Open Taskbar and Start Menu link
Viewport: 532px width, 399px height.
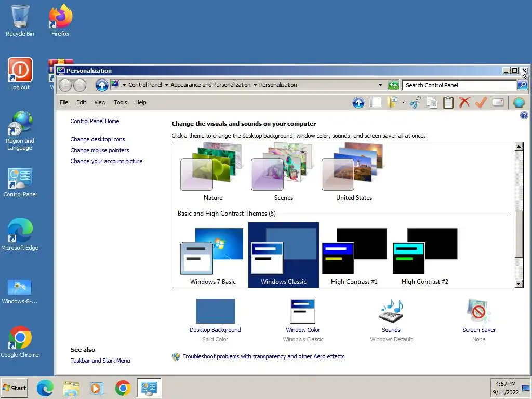100,361
